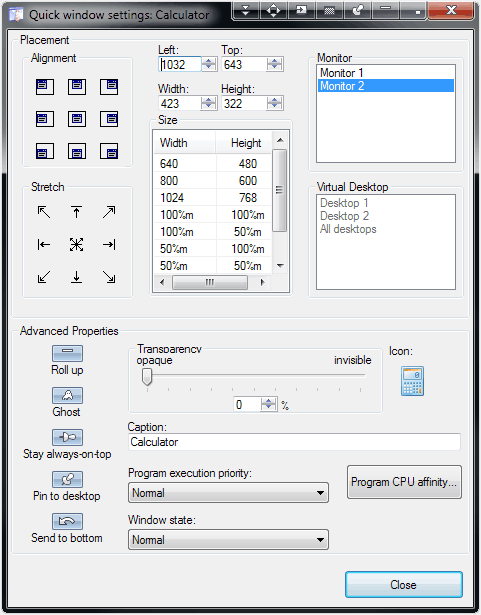Screen dimensions: 481x615
Task: Click the transparency title bar button
Action: click(330, 10)
